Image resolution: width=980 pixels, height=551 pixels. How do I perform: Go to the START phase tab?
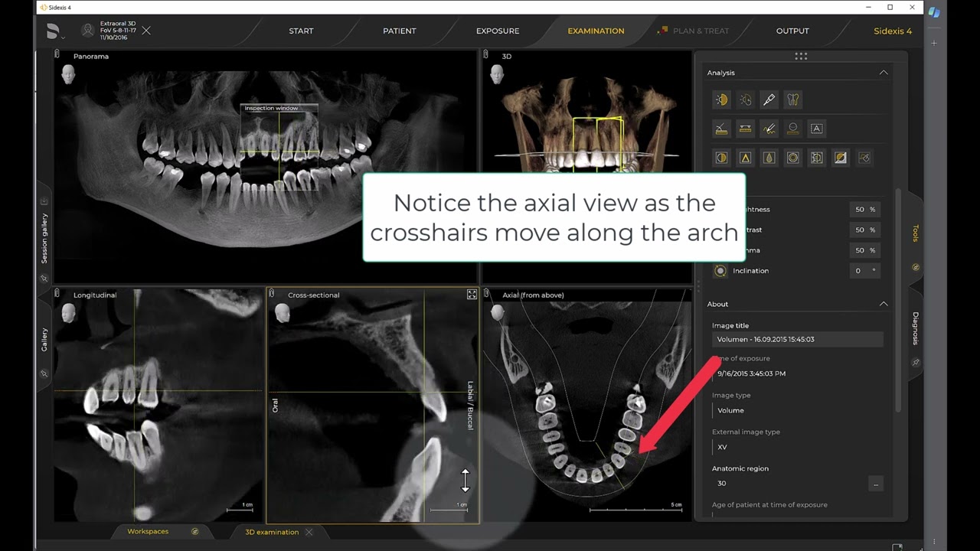301,31
